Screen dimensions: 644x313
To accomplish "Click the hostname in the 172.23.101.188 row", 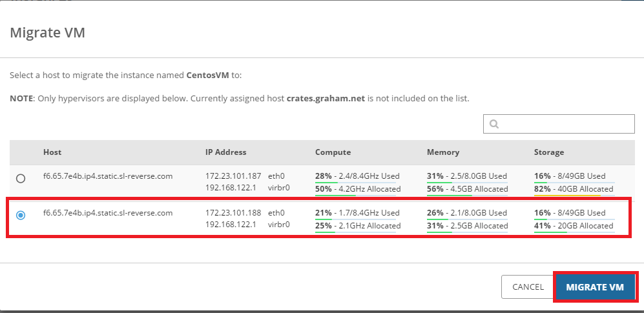I will [108, 212].
